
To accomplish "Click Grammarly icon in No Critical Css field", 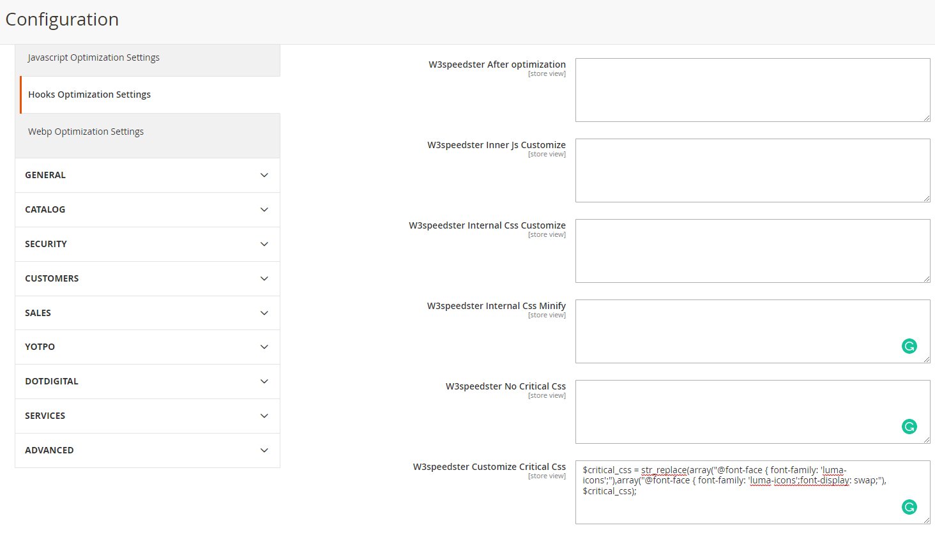I will click(x=909, y=427).
